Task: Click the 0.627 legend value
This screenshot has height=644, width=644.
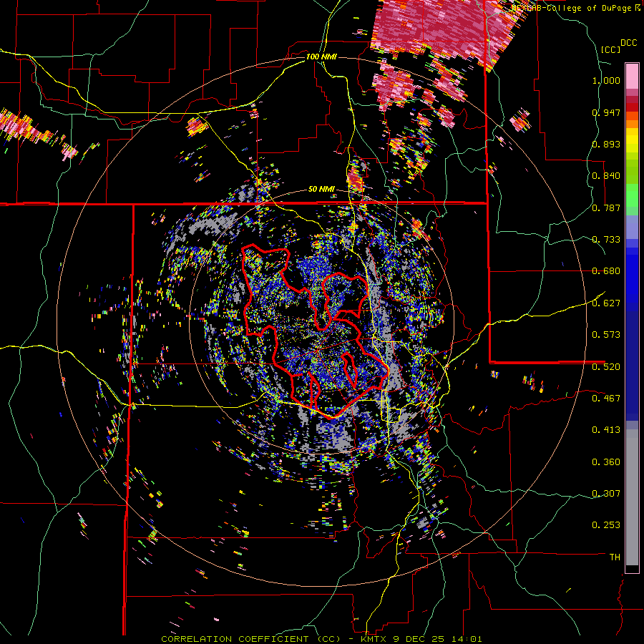Action: coord(606,303)
